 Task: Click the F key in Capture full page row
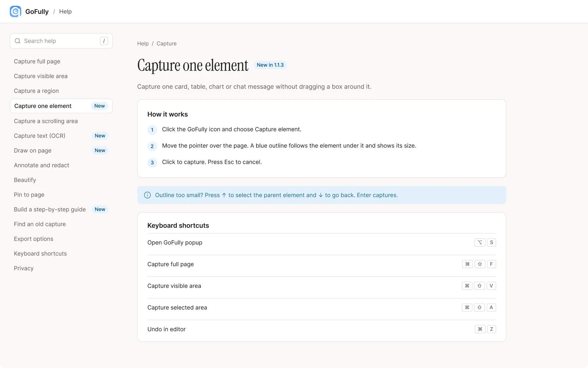coord(491,264)
